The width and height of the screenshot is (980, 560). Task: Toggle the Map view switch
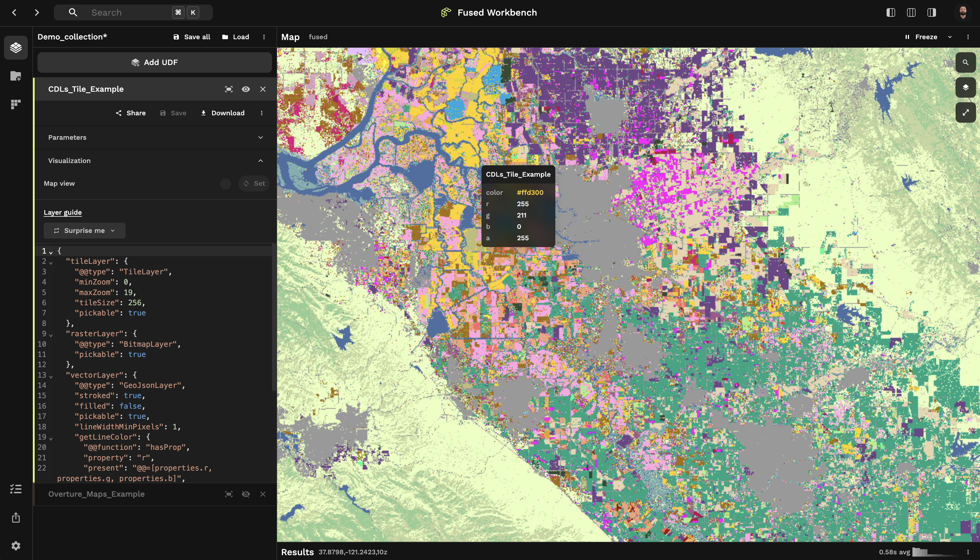(x=225, y=184)
